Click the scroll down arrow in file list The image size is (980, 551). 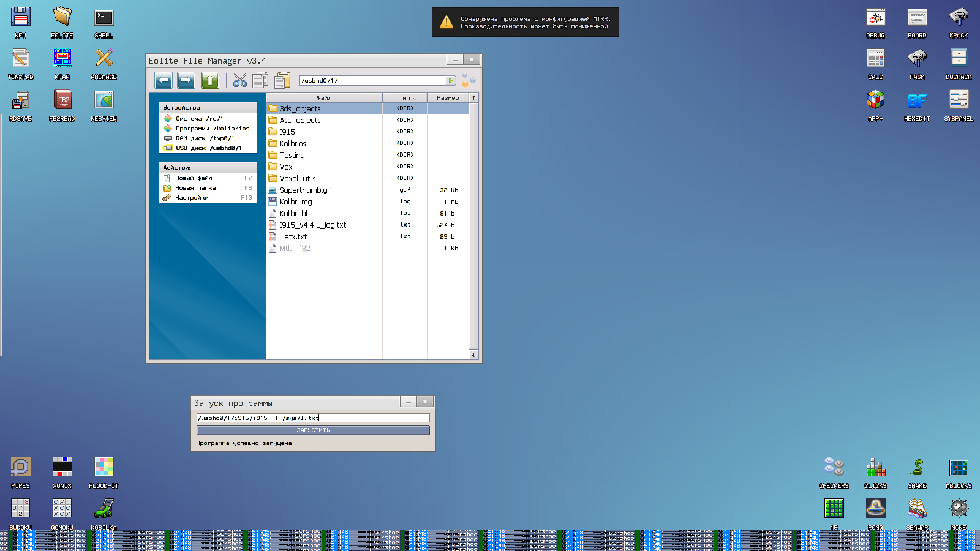[x=473, y=355]
